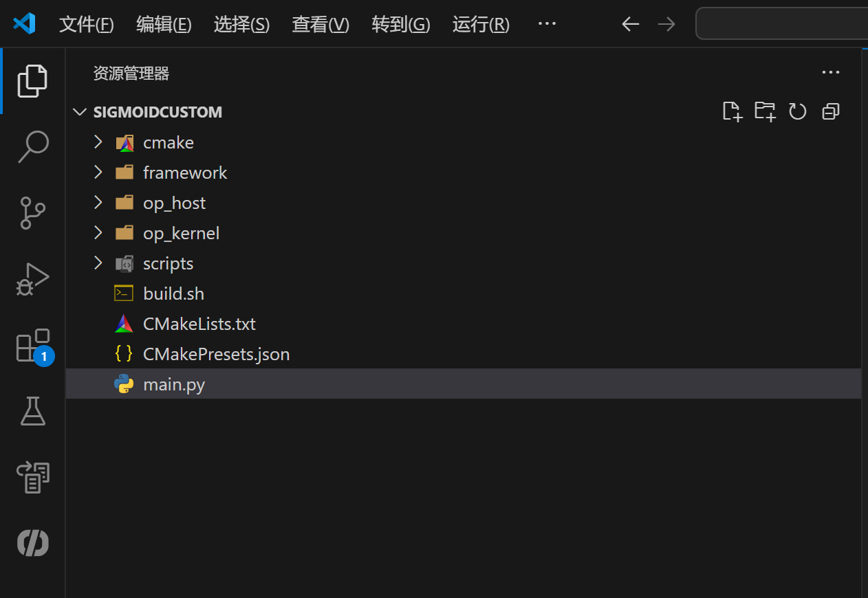Viewport: 868px width, 598px height.
Task: Open explorer views and more actions menu
Action: [x=831, y=72]
